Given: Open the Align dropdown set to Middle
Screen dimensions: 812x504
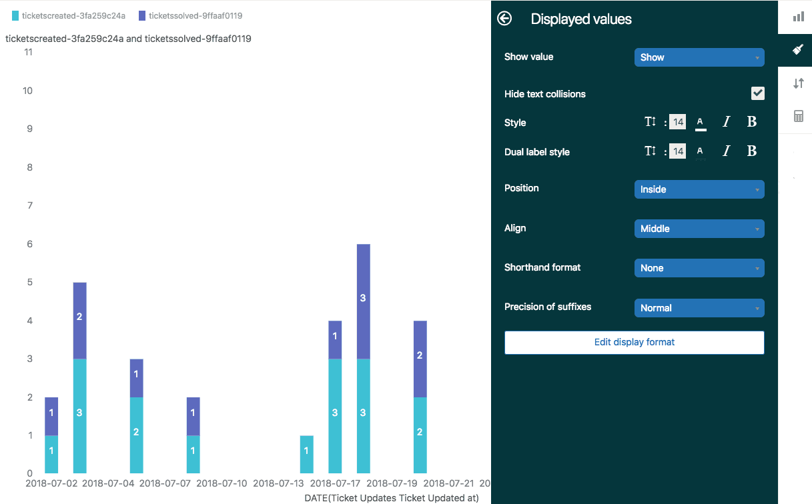Looking at the screenshot, I should pos(699,229).
